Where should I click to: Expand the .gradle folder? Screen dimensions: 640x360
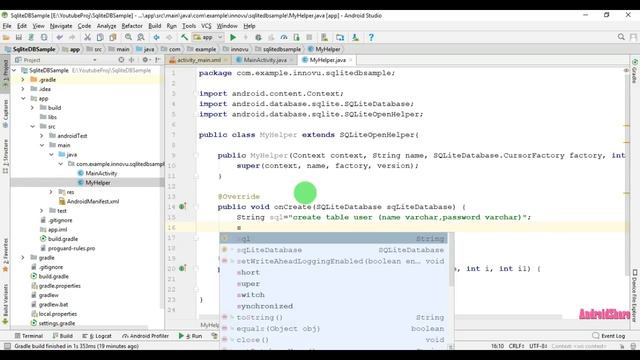pos(23,80)
